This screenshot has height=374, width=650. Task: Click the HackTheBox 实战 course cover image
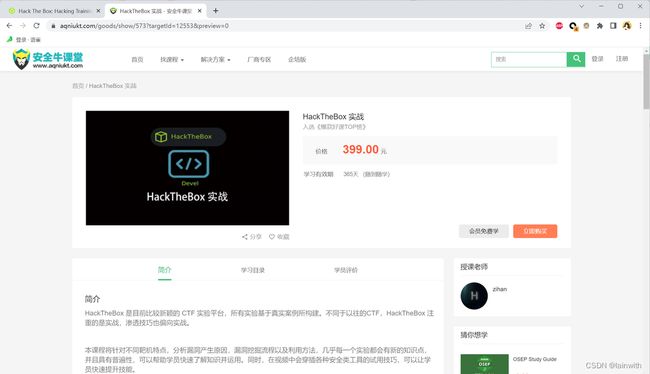187,168
